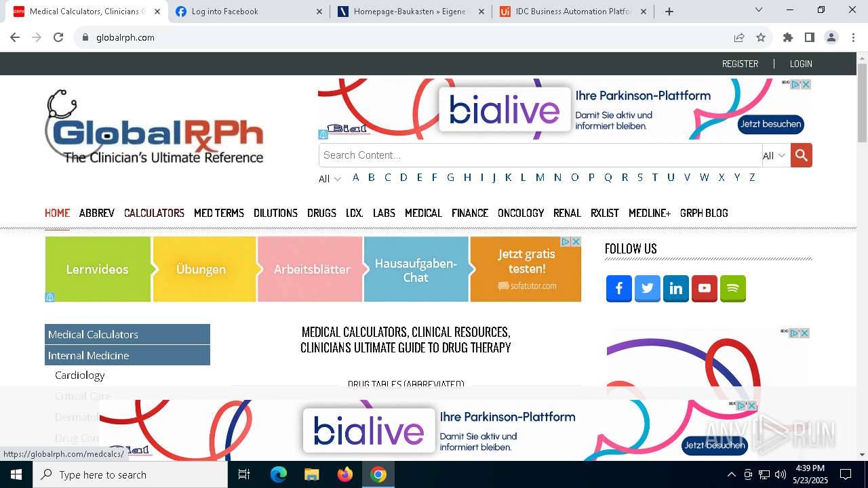This screenshot has height=488, width=868.
Task: Open the Twitter follow icon
Action: tap(648, 288)
